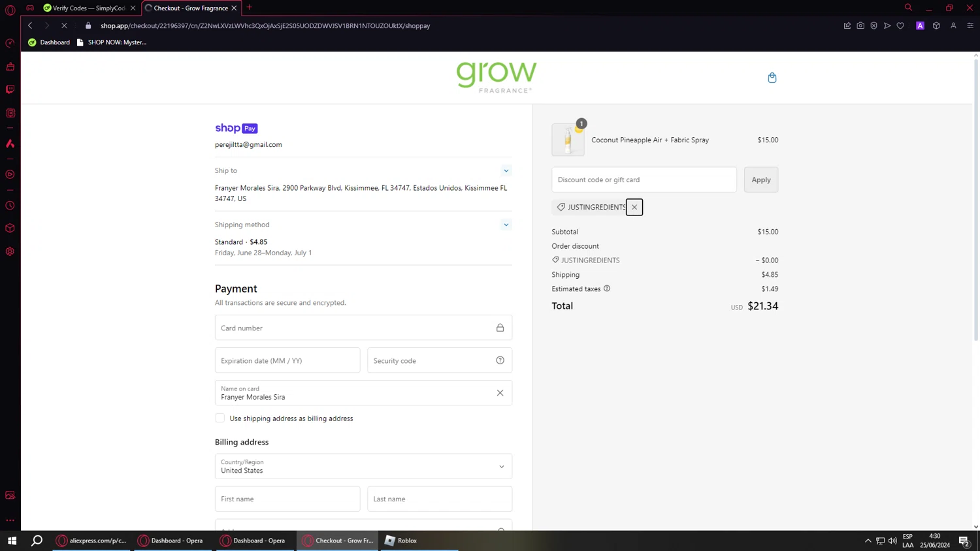Open the volume speaker tray icon
This screenshot has width=980, height=551.
(x=892, y=541)
